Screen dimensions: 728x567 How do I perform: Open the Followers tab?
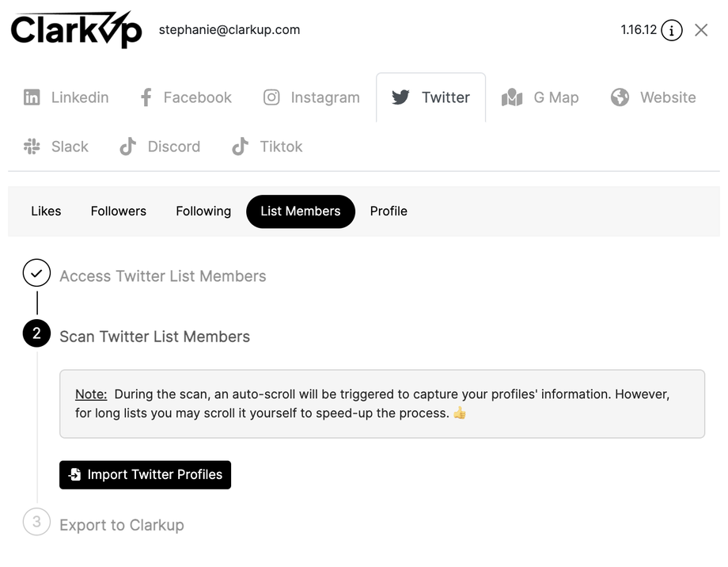click(119, 211)
